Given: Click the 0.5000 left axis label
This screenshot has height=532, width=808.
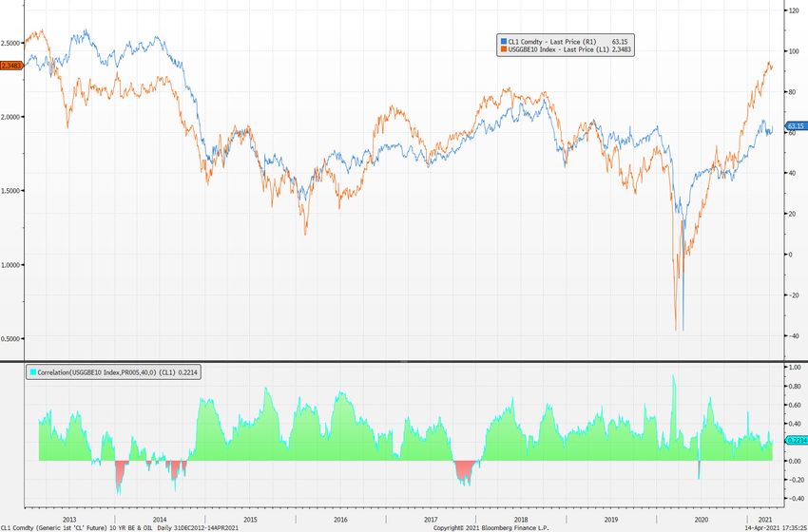Looking at the screenshot, I should tap(11, 339).
